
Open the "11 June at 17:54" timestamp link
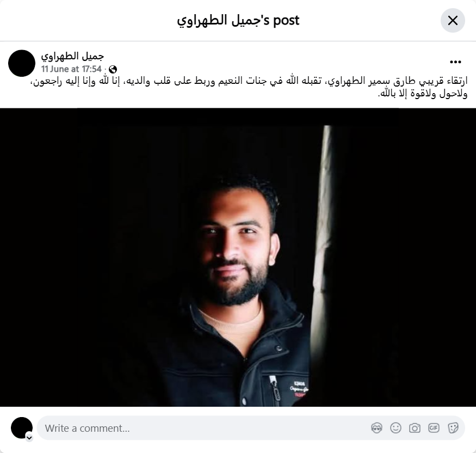(71, 69)
